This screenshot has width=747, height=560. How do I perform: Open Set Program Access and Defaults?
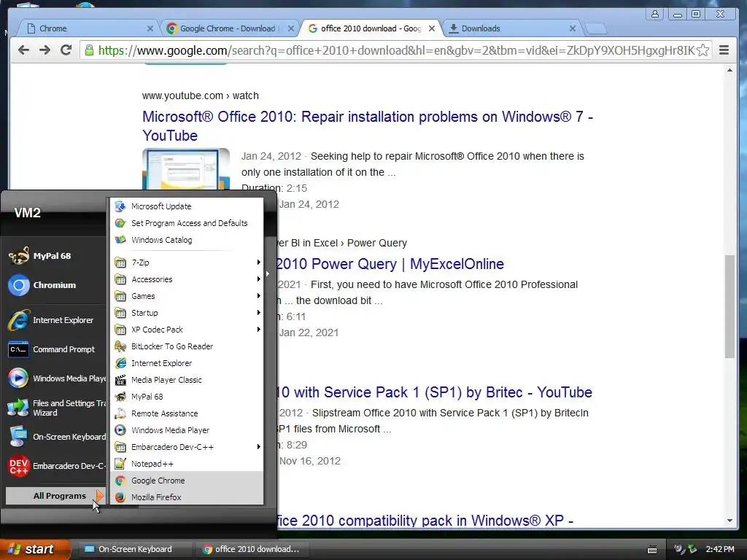187,223
